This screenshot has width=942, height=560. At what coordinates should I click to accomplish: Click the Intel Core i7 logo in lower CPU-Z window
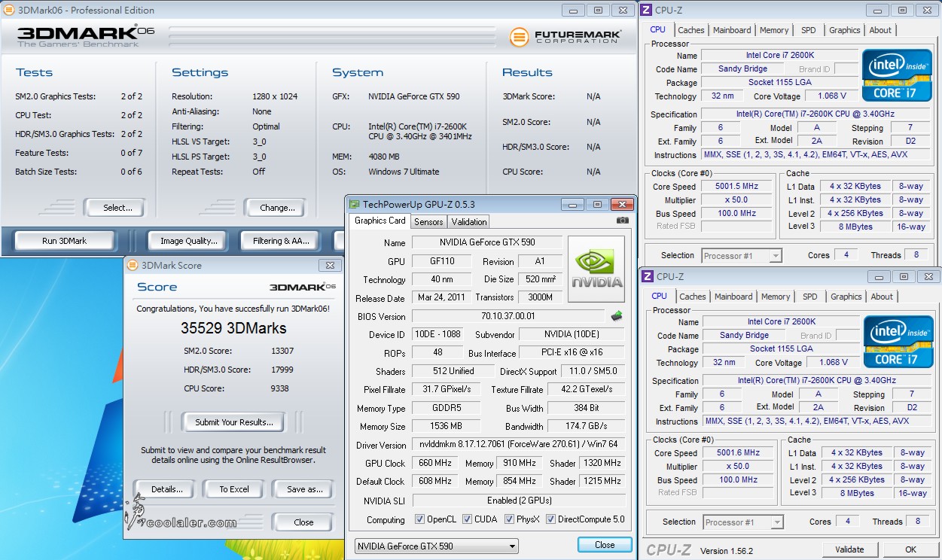click(898, 342)
